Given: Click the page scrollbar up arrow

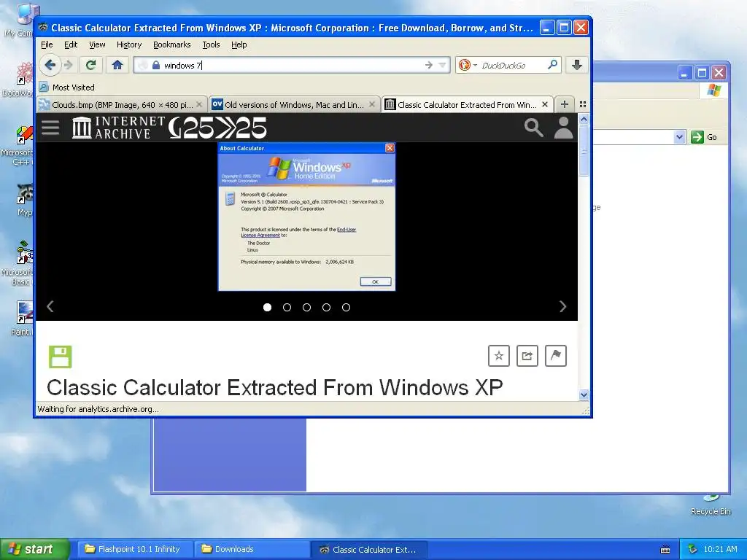Looking at the screenshot, I should pyautogui.click(x=584, y=119).
